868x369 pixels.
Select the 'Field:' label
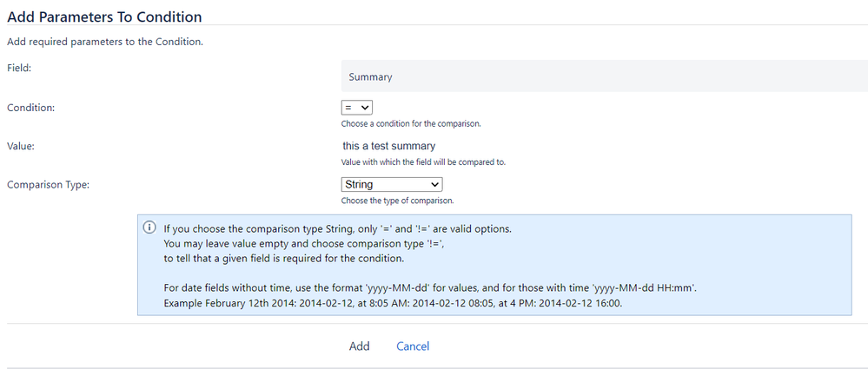[18, 68]
